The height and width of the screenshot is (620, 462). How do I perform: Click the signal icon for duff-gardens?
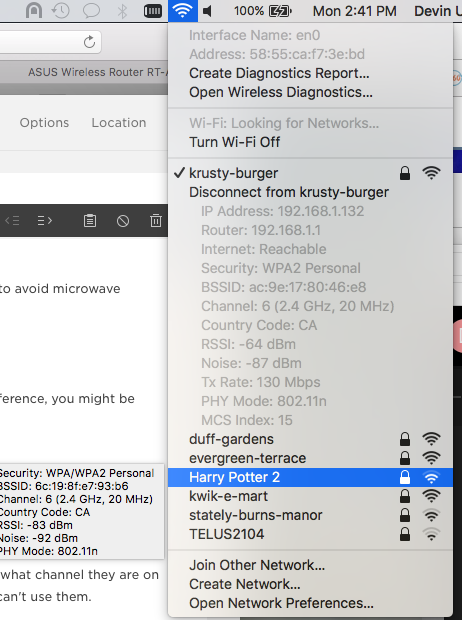(x=431, y=439)
